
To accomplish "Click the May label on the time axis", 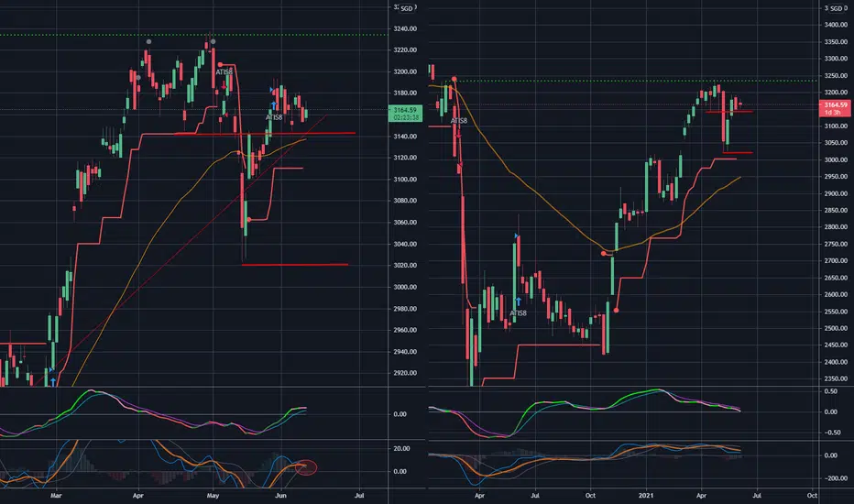I will 213,496.
